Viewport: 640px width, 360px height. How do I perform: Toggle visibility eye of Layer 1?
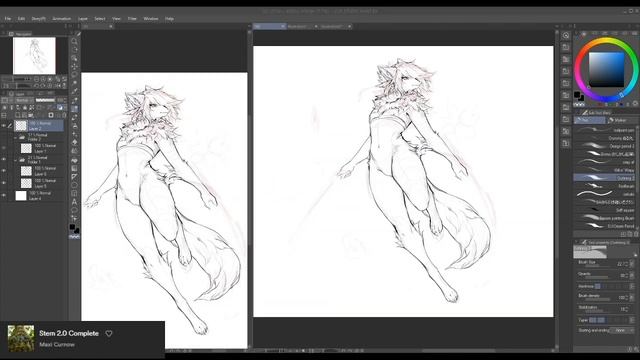click(4, 148)
